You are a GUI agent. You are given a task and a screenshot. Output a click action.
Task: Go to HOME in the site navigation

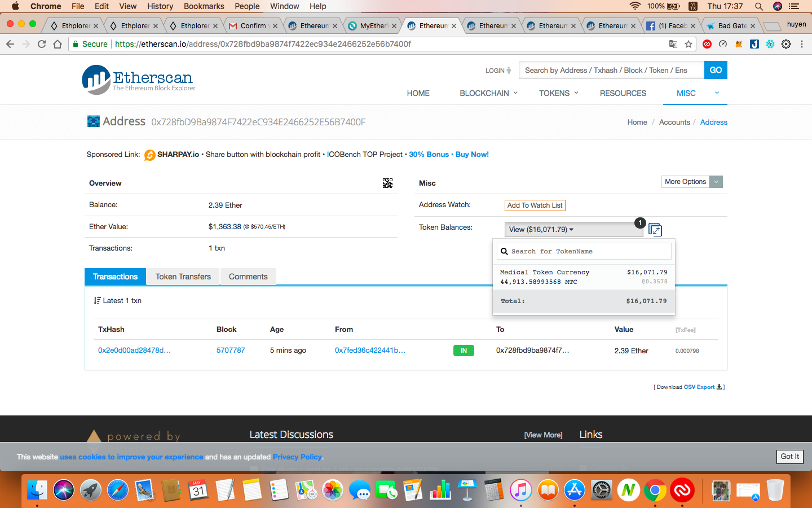coord(418,93)
